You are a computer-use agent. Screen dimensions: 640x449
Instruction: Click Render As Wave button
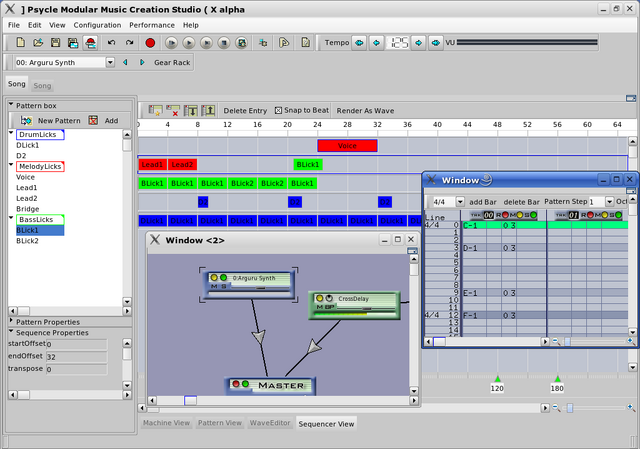pos(365,111)
